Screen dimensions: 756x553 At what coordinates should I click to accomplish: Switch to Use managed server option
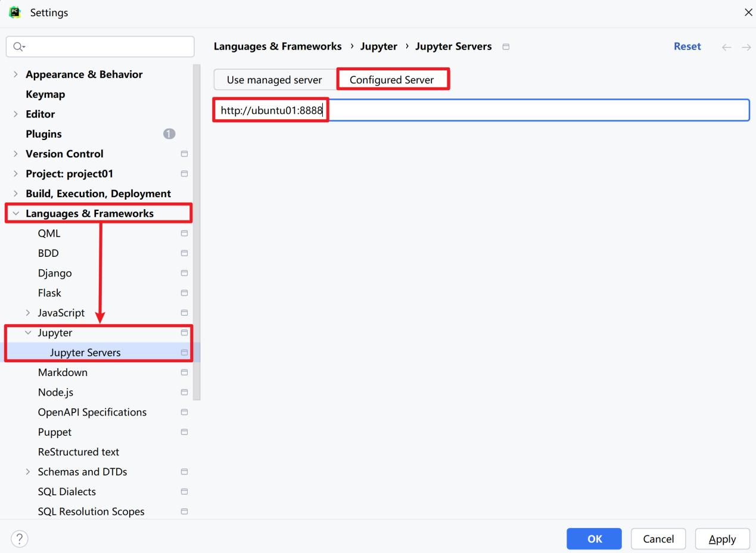pos(275,79)
